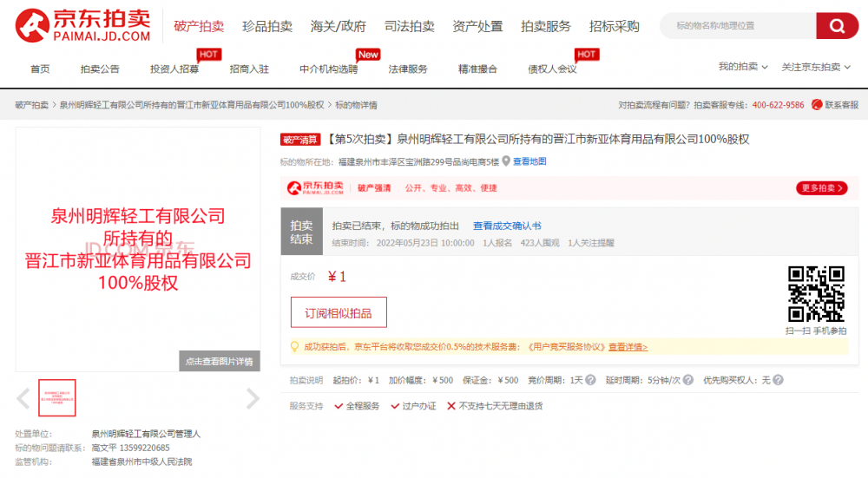Viewport: 868px width, 478px height.
Task: Click the QR code image
Action: tap(816, 294)
